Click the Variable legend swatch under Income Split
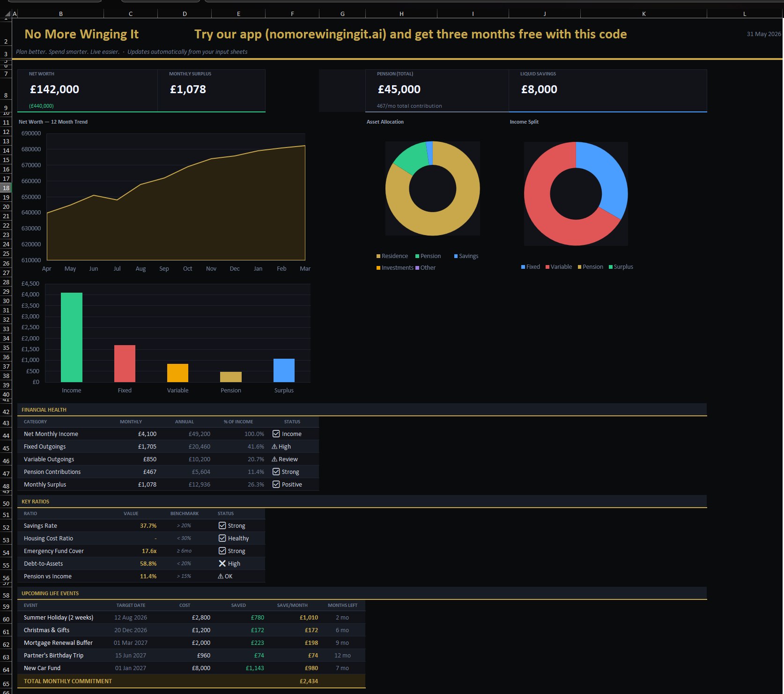The height and width of the screenshot is (694, 784). [x=547, y=267]
